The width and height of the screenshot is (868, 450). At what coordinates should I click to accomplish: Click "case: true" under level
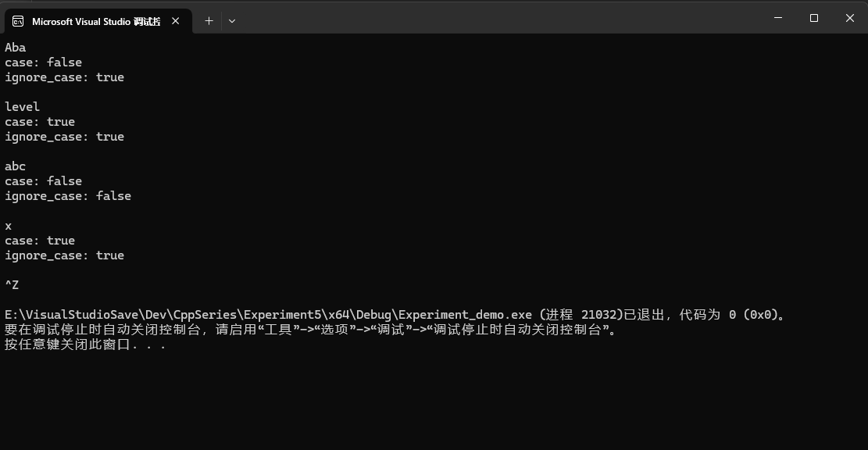pyautogui.click(x=40, y=121)
